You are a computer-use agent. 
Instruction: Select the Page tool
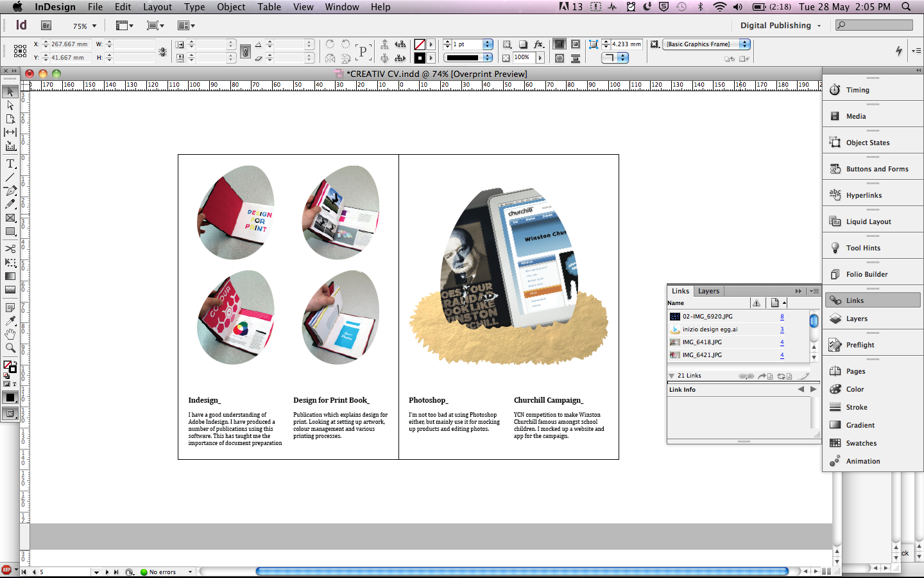click(x=10, y=119)
